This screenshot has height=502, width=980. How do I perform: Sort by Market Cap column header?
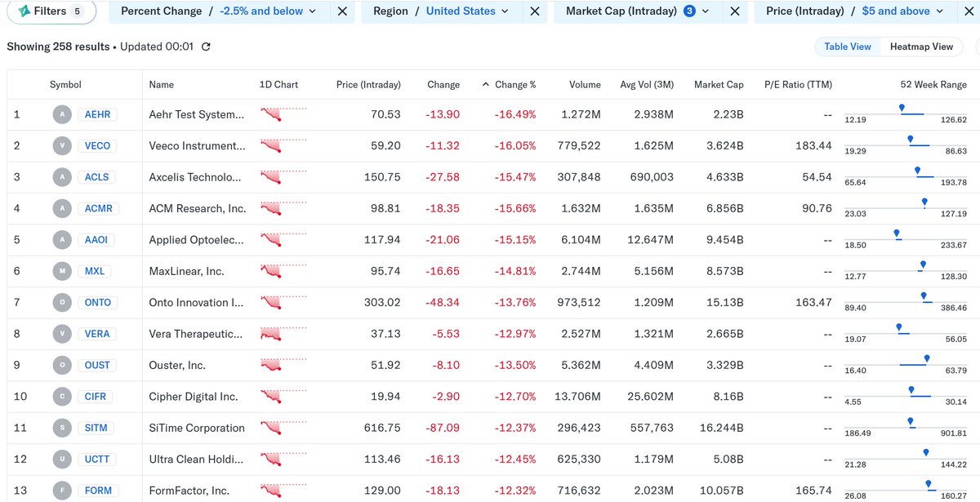pos(719,84)
